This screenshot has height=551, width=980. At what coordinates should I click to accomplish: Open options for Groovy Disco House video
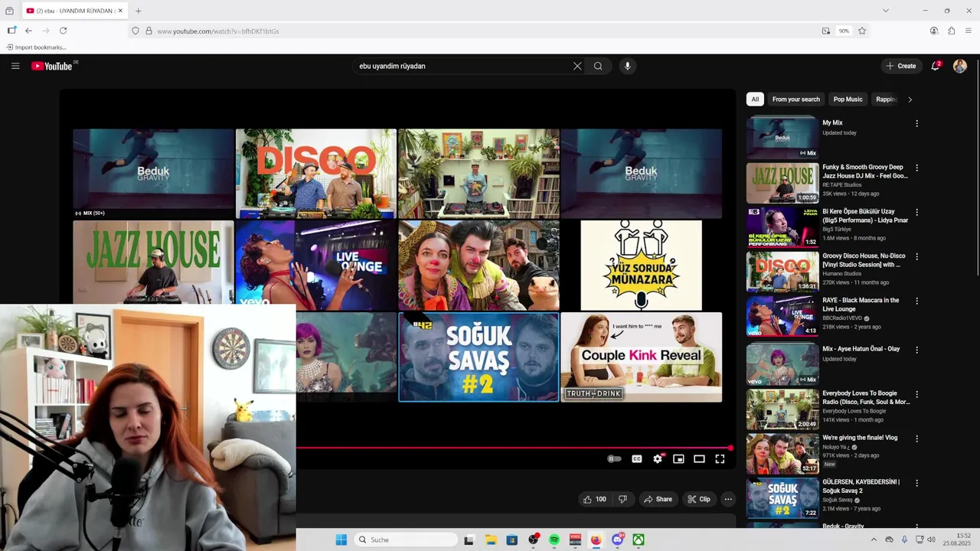click(x=916, y=256)
